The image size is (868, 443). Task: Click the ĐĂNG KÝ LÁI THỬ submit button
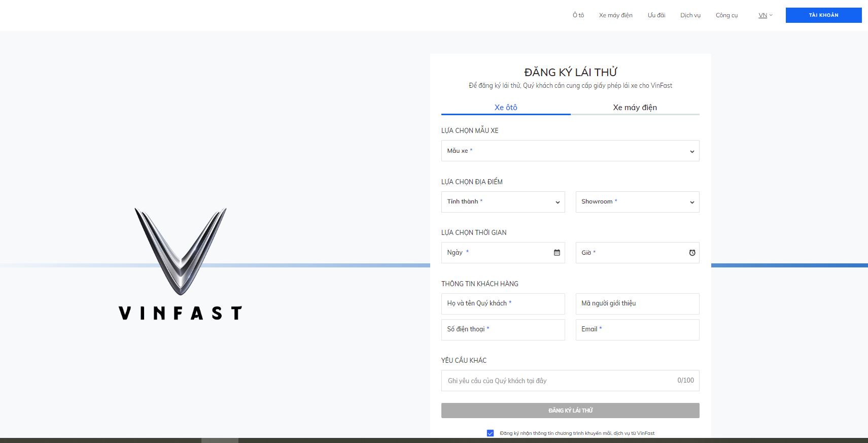point(570,411)
